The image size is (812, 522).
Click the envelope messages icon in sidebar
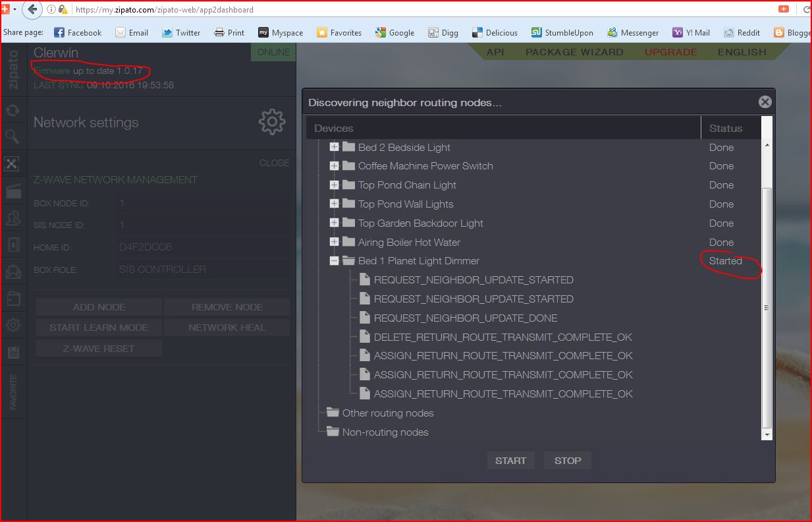(x=13, y=272)
